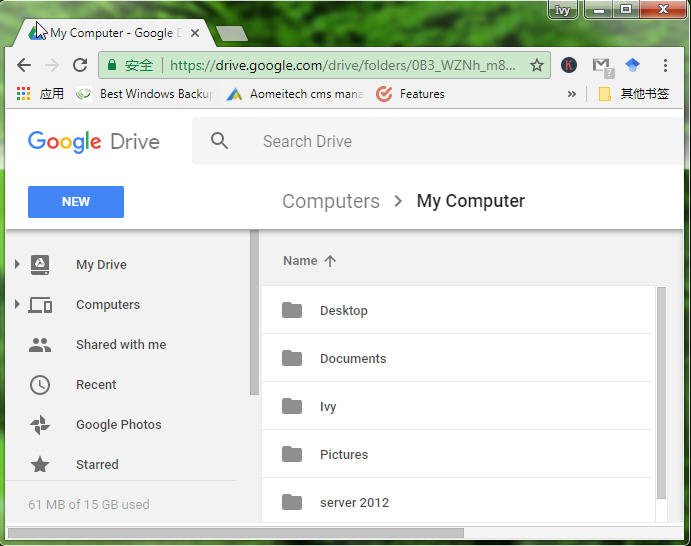691x546 pixels.
Task: Go back using browser back arrow
Action: click(x=24, y=65)
